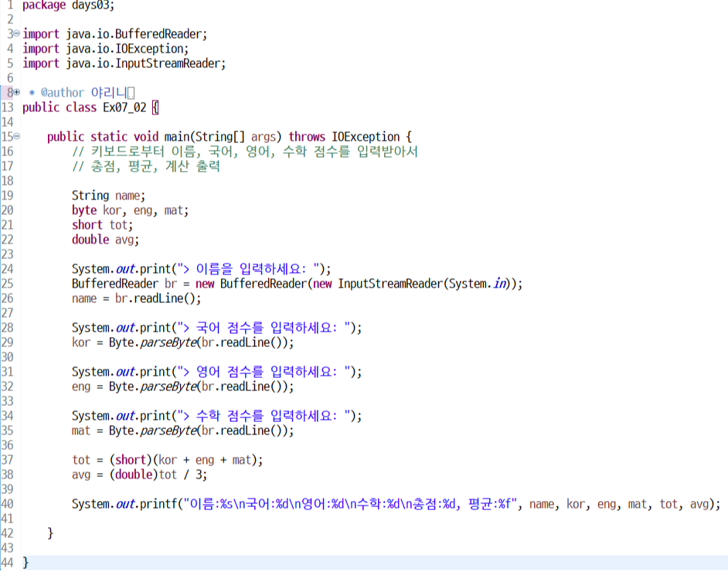Click line number 44 in the gutter
This screenshot has height=572, width=728.
pyautogui.click(x=7, y=563)
